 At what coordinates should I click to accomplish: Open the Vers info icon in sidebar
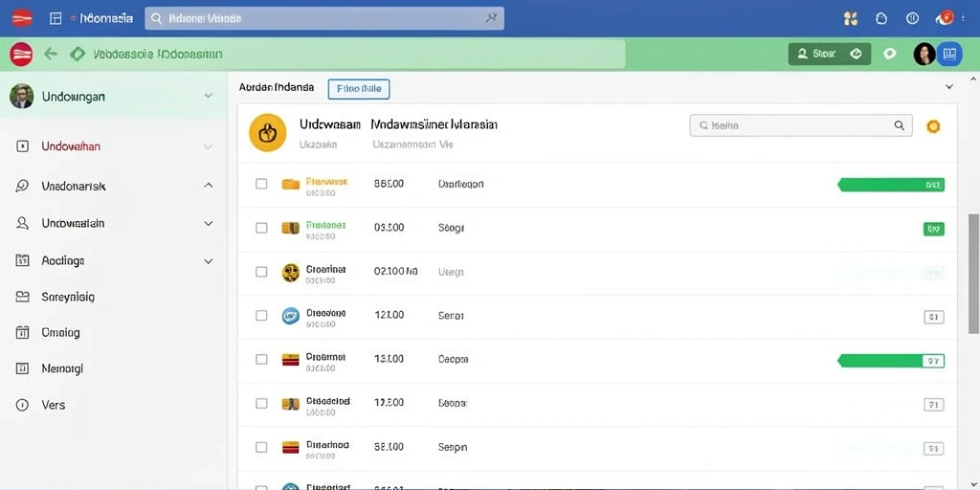(22, 405)
